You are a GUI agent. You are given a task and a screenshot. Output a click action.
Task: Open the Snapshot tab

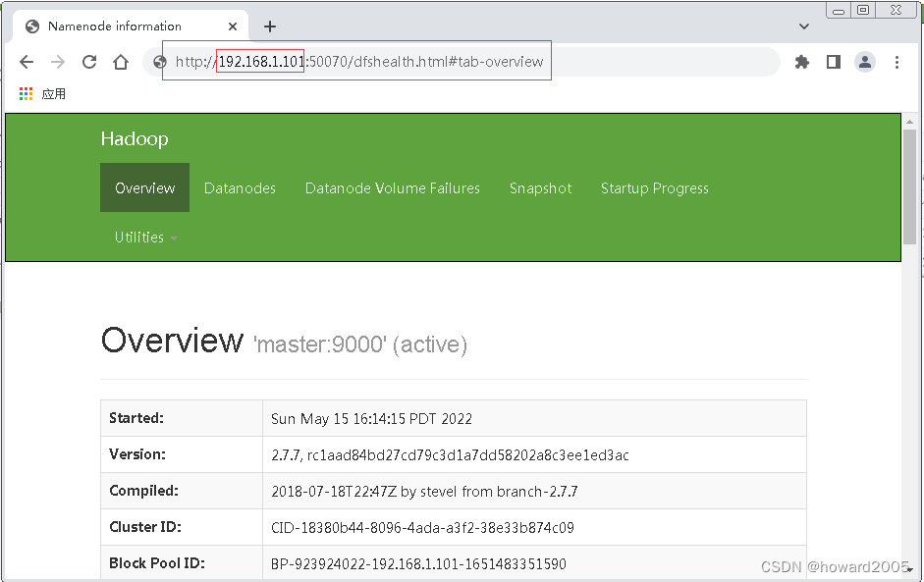[540, 187]
